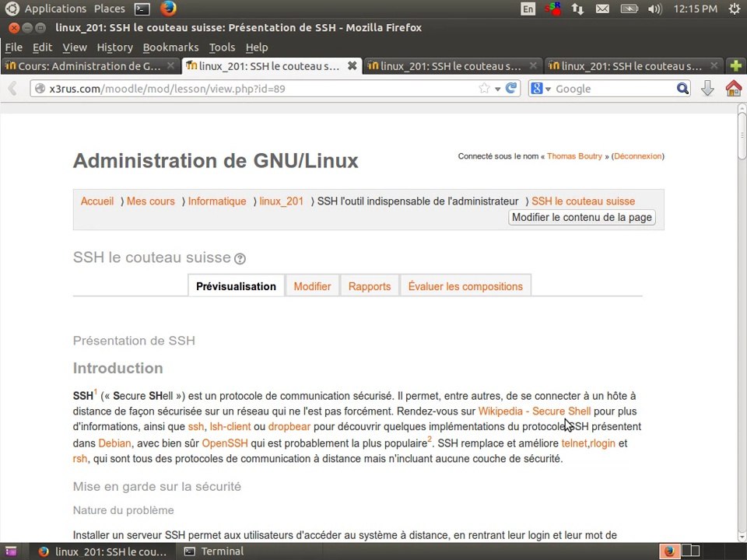The height and width of the screenshot is (560, 747).
Task: Open the Bookmarks menu
Action: (170, 47)
